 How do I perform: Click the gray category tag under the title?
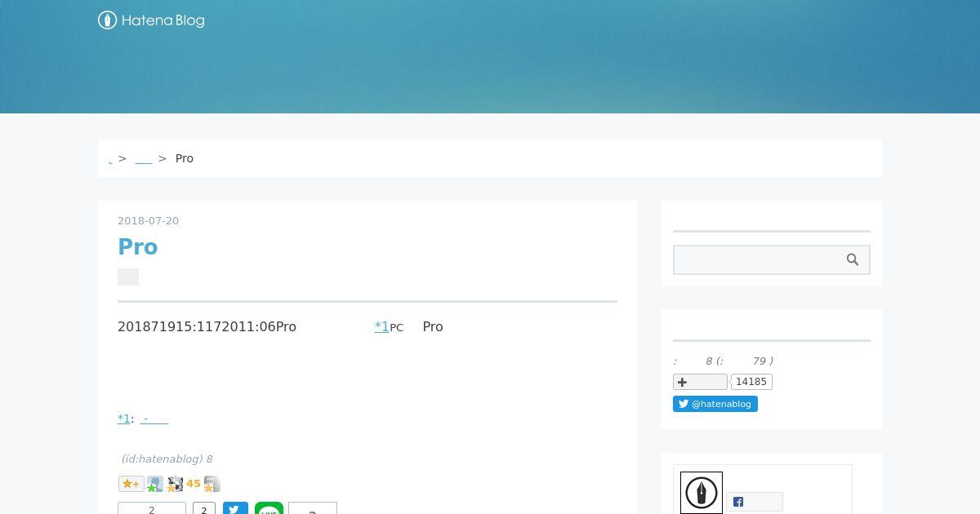pos(128,277)
